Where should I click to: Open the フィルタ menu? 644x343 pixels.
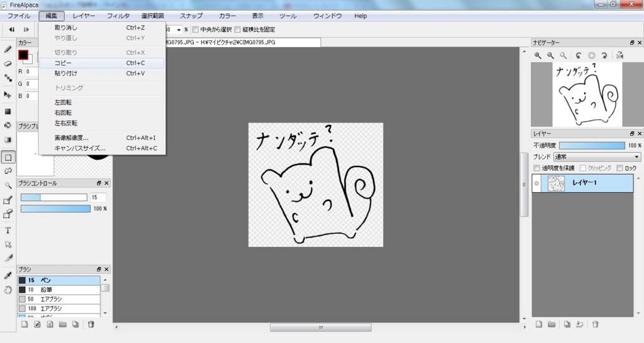pos(118,16)
